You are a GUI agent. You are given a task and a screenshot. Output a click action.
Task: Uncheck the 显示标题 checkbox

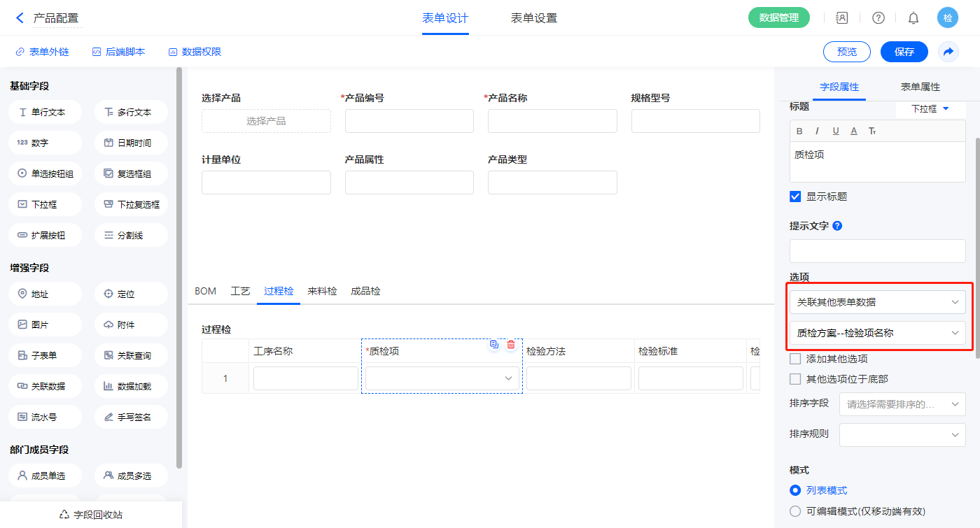tap(795, 197)
